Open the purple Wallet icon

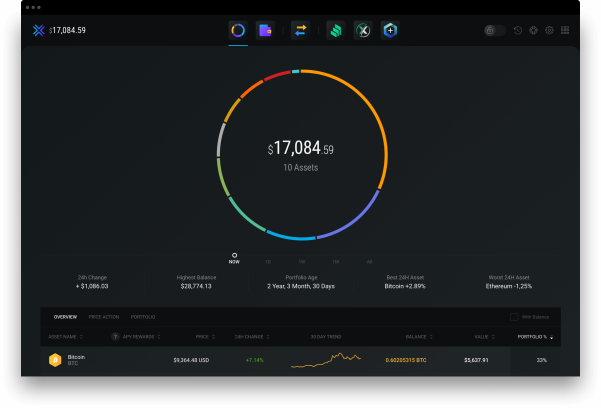tap(265, 30)
